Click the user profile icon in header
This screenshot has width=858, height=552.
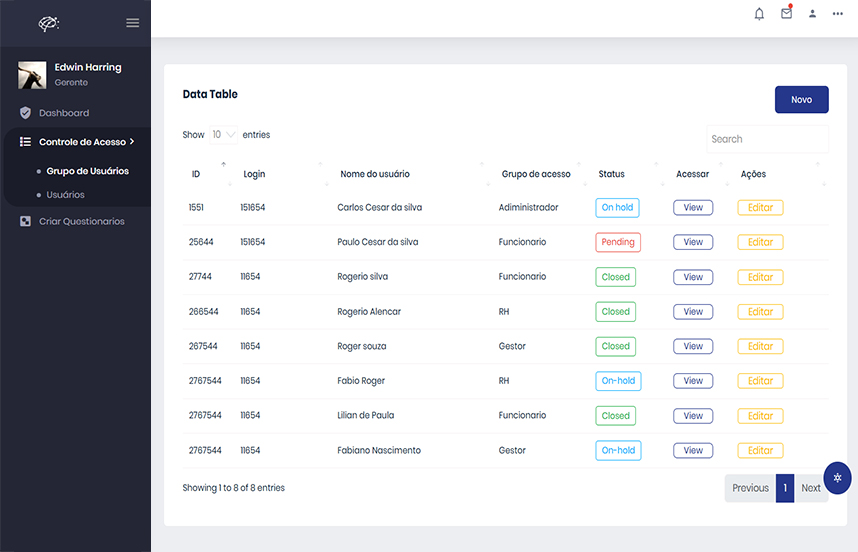(812, 14)
